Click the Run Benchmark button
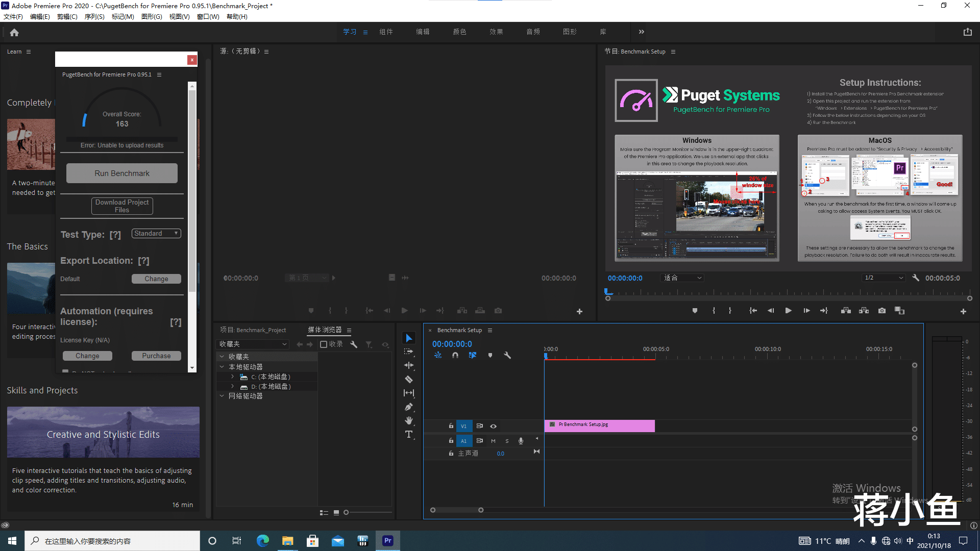980x551 pixels. (x=122, y=173)
